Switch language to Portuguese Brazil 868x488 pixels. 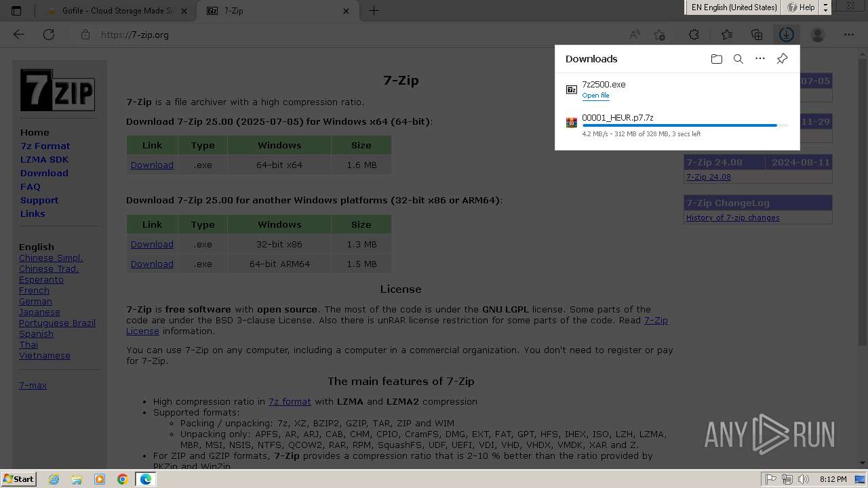57,323
